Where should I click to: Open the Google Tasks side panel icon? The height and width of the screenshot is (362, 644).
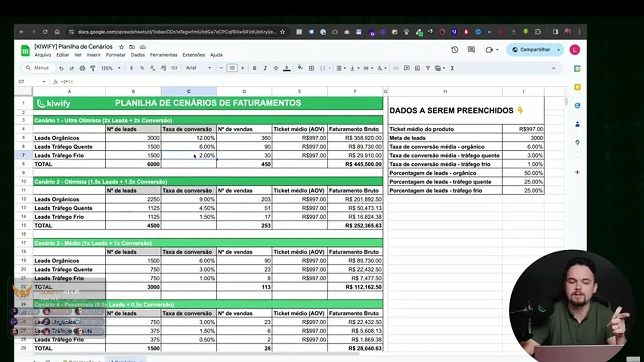(x=577, y=106)
